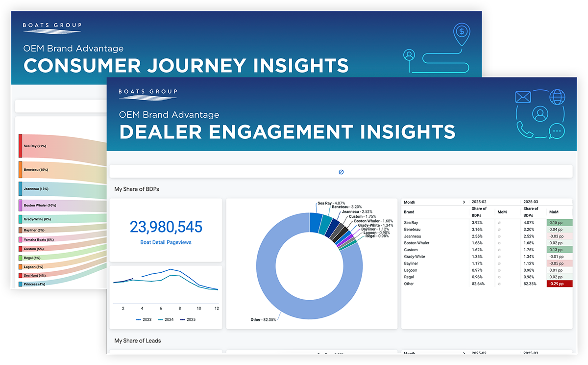588x365 pixels.
Task: Click the Regal (5%) Sankey node
Action: pos(21,258)
